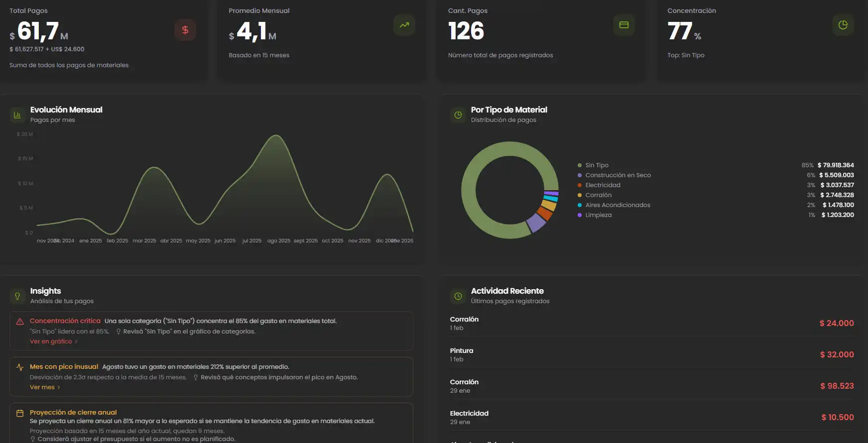Click the calendar icon on Proyección de cierre anual
Image resolution: width=868 pixels, height=443 pixels.
(x=20, y=413)
